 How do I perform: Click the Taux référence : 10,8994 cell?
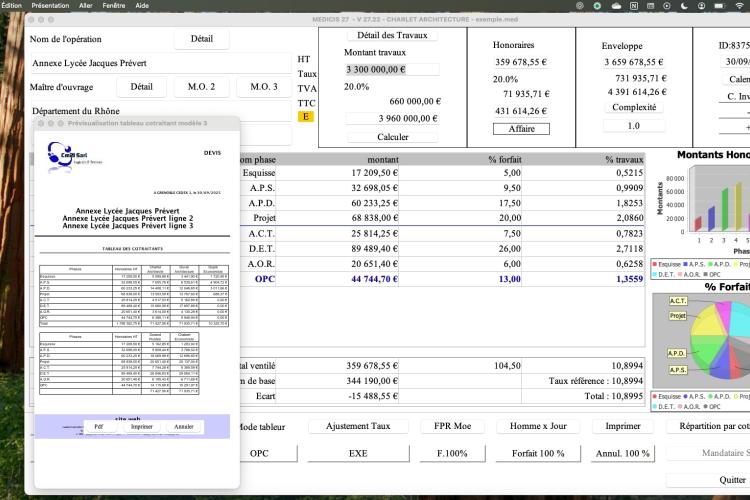pos(583,381)
